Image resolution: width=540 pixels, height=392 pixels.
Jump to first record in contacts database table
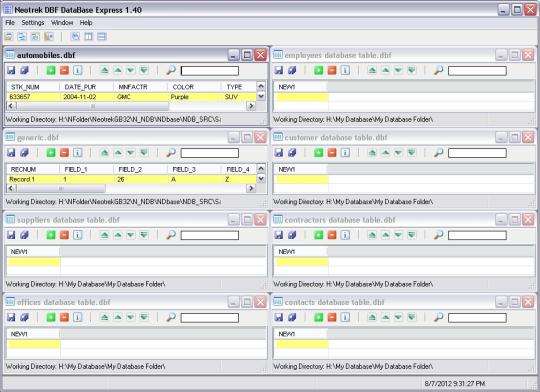tap(372, 317)
